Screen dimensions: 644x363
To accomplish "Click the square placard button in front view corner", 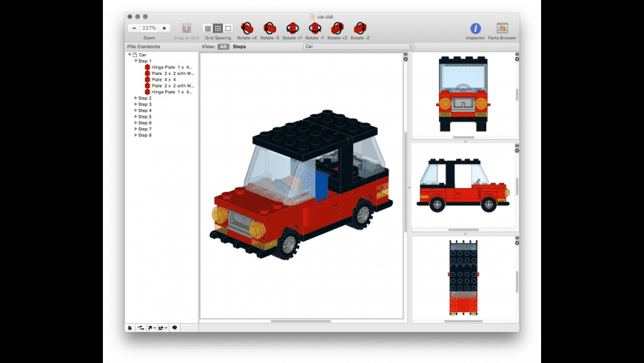I will 517,54.
